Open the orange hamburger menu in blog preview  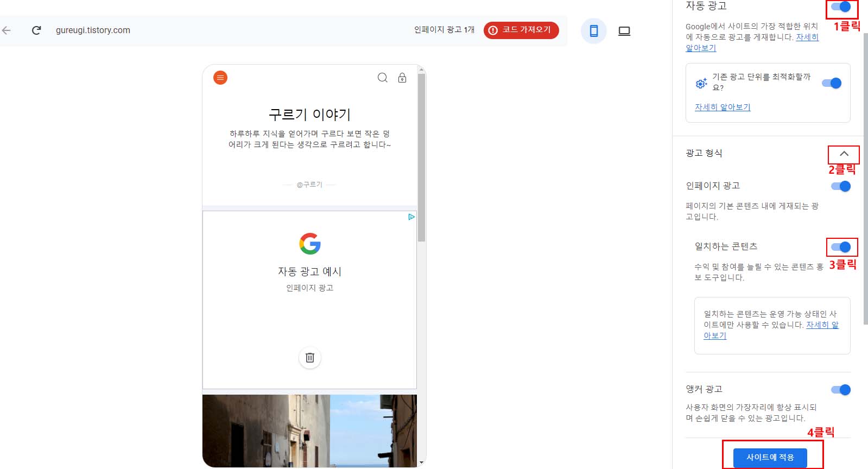pyautogui.click(x=220, y=78)
